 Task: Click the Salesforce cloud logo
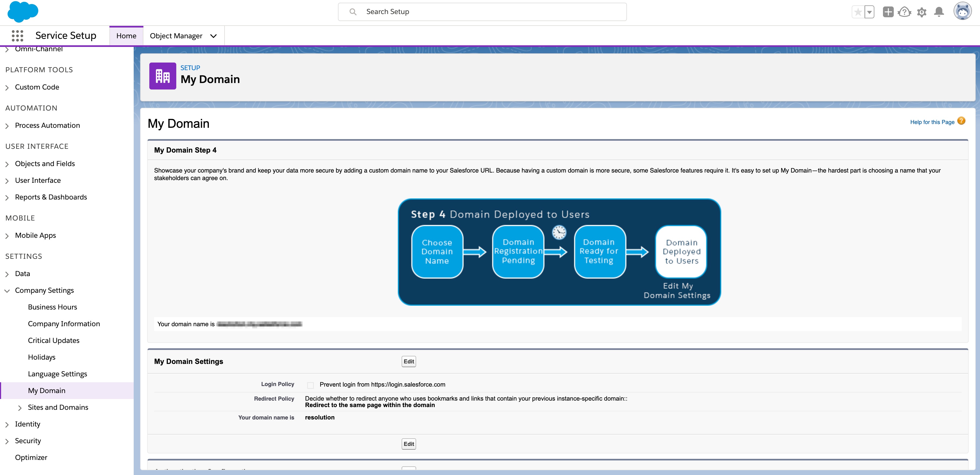click(23, 12)
